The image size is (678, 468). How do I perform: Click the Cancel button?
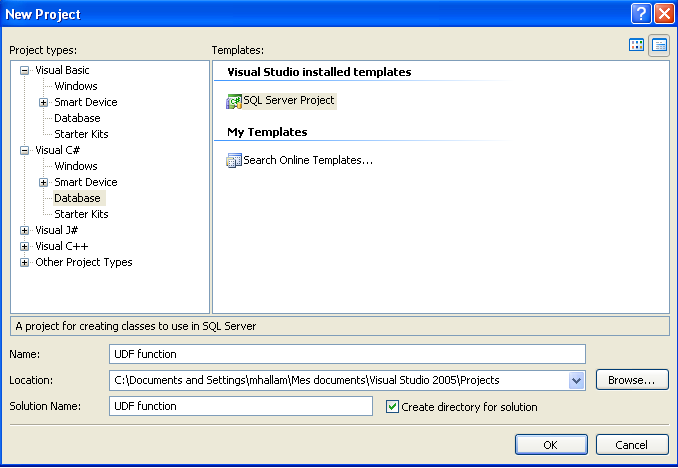632,445
